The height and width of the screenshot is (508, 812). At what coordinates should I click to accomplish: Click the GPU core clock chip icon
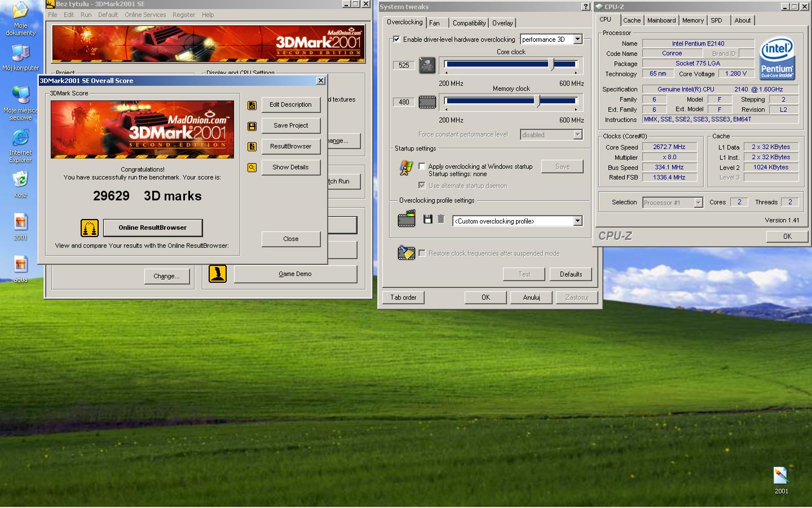[x=427, y=65]
